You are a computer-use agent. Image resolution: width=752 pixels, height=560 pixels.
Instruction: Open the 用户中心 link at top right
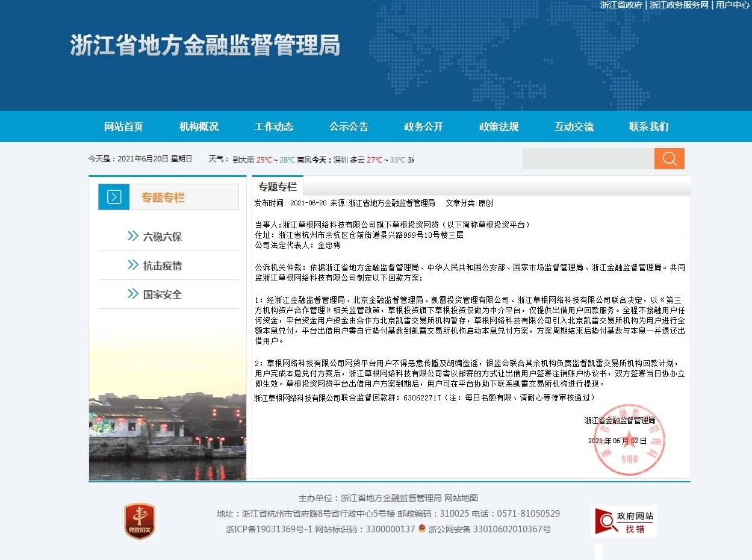click(732, 5)
